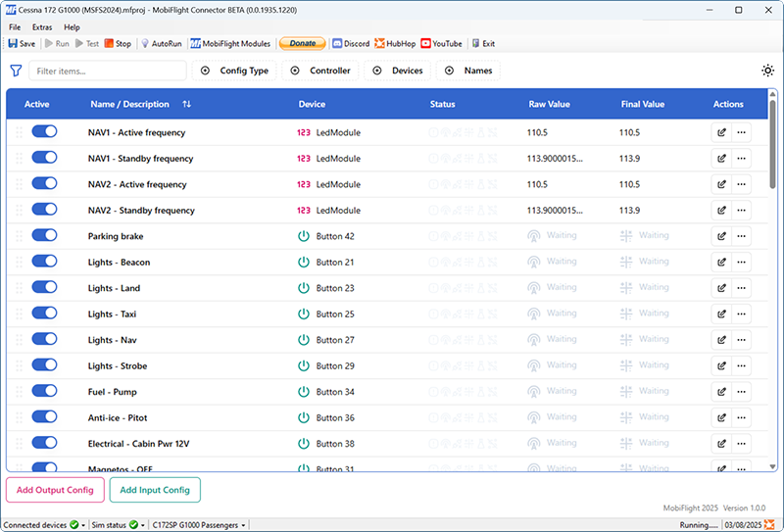This screenshot has width=784, height=532.
Task: Edit the Lights - Land config
Action: coord(721,288)
